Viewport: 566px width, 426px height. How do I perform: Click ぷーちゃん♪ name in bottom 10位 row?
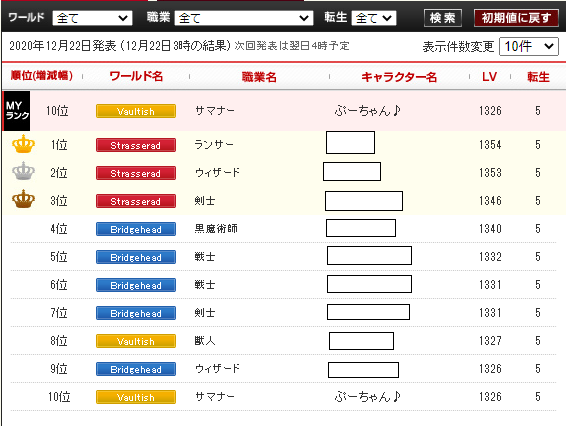point(367,397)
